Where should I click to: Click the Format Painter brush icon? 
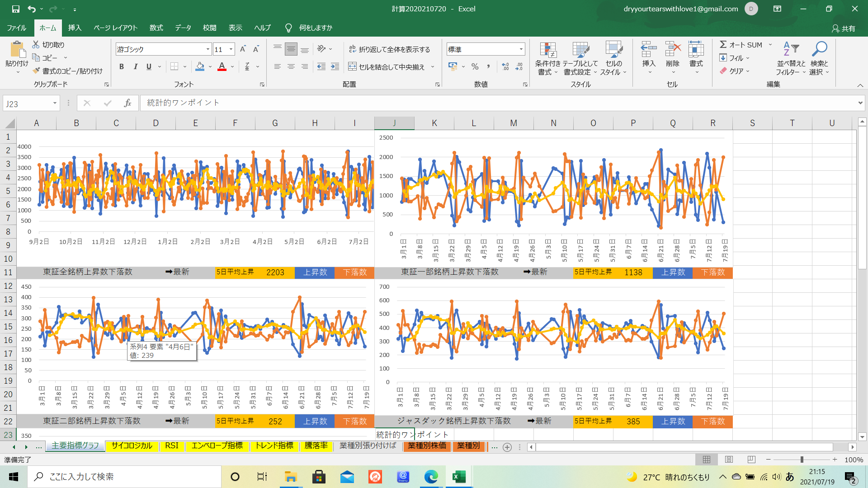click(37, 71)
